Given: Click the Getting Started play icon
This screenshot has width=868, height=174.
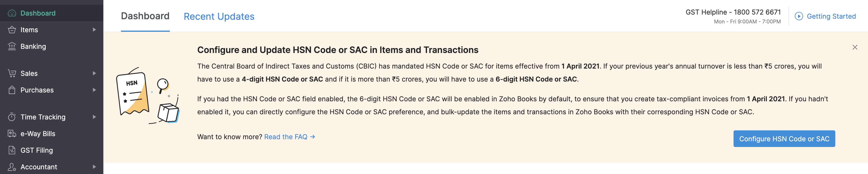Looking at the screenshot, I should point(799,16).
